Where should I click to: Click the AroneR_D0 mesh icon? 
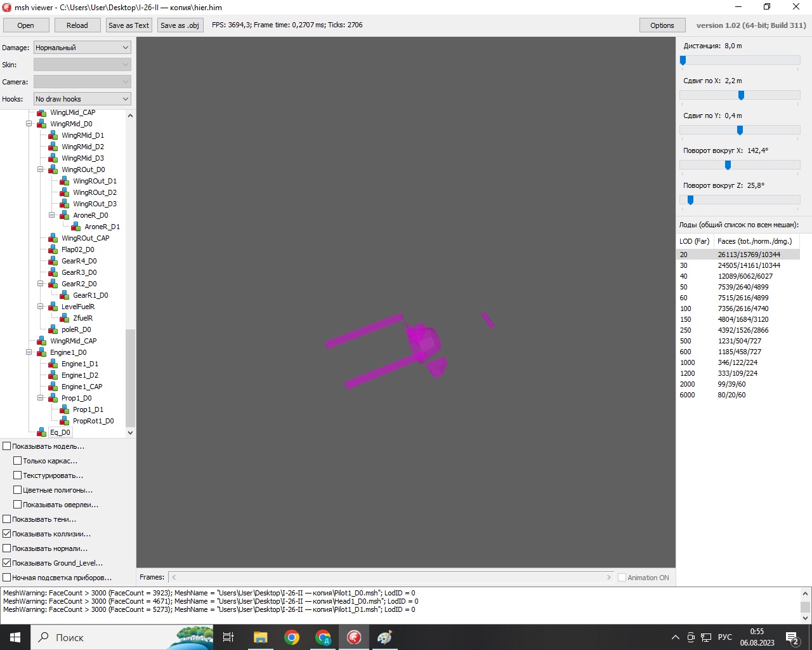65,215
